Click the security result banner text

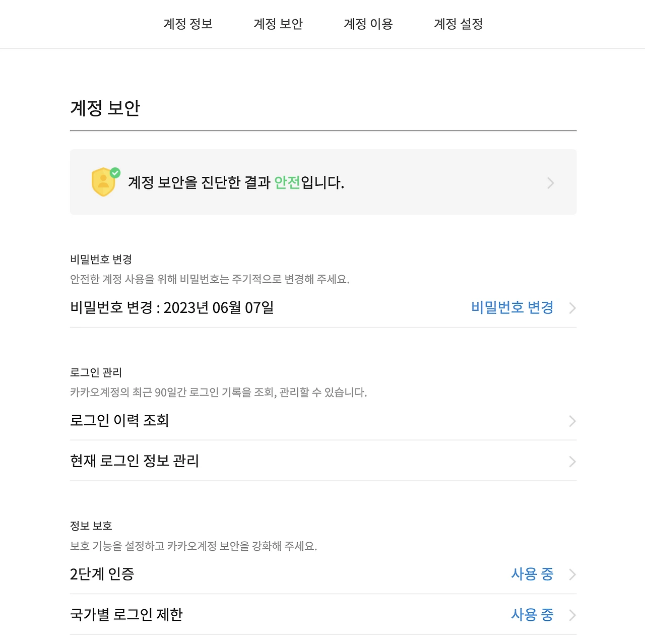point(236,182)
